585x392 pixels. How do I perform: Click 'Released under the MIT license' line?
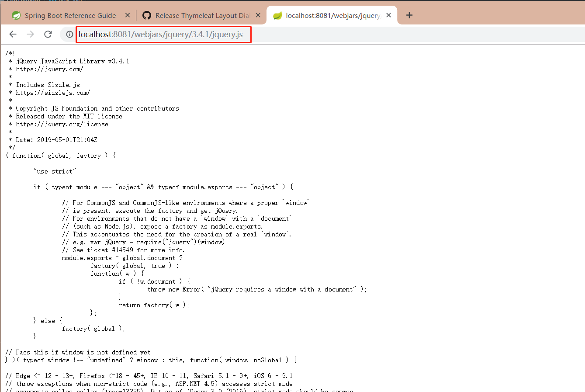coord(69,116)
